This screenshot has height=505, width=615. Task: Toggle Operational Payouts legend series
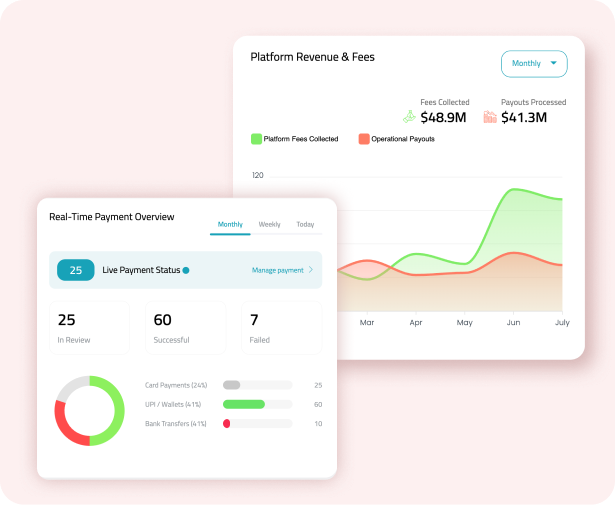tap(364, 139)
